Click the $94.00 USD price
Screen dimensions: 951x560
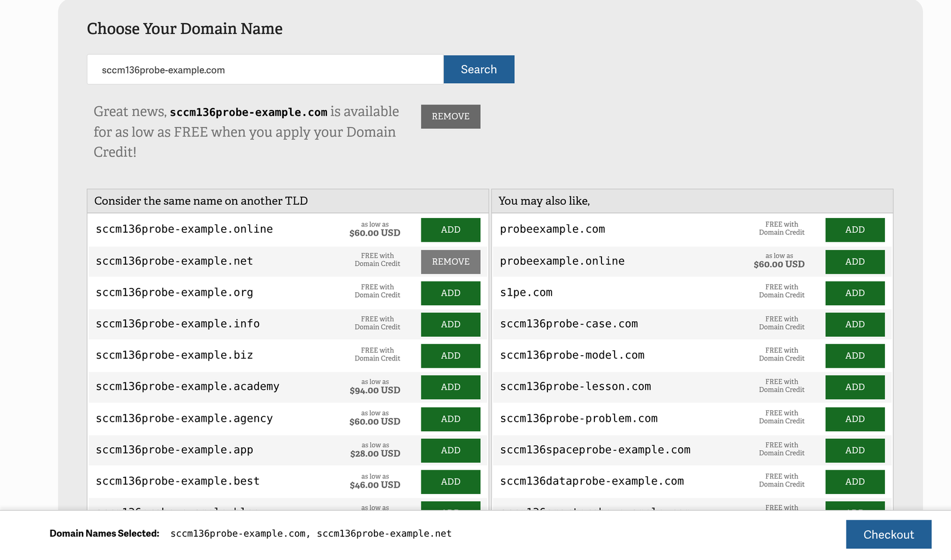pyautogui.click(x=375, y=391)
